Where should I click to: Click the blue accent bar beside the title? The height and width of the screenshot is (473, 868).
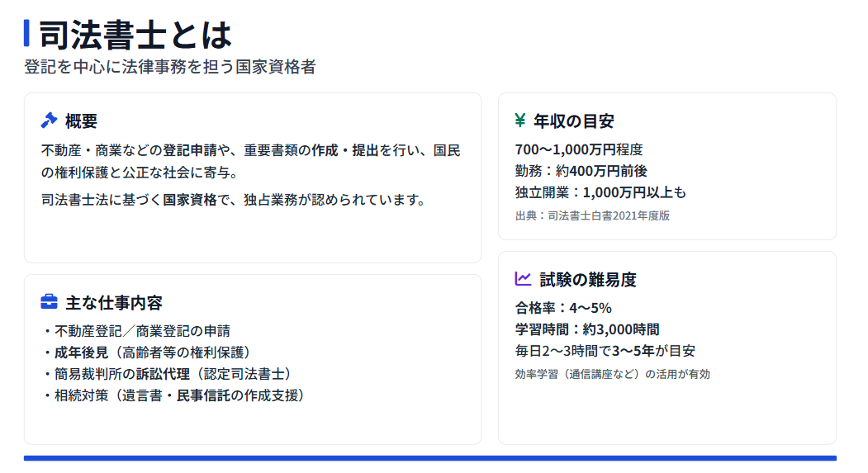point(26,34)
